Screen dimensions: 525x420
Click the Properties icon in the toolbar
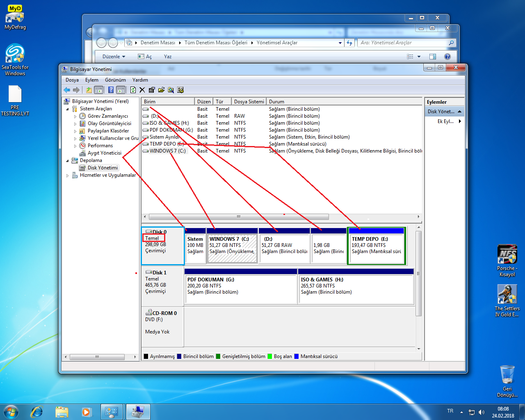152,90
